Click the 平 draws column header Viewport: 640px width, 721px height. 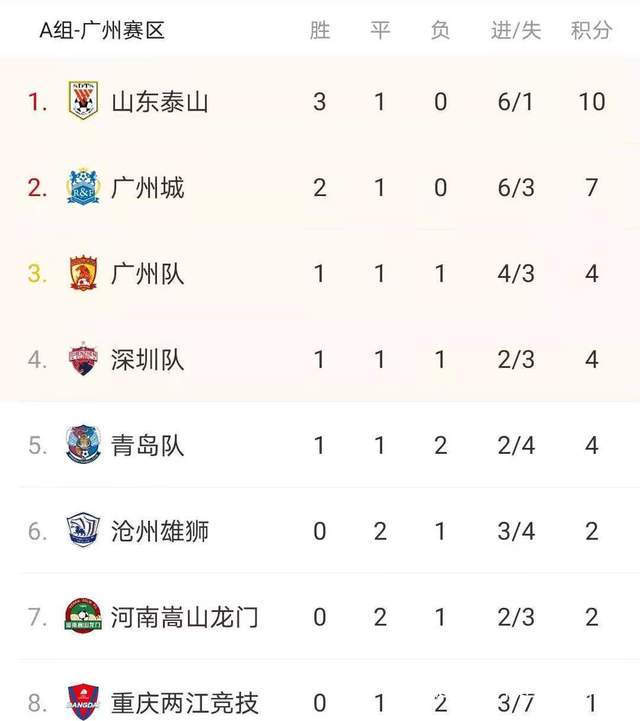(x=380, y=30)
